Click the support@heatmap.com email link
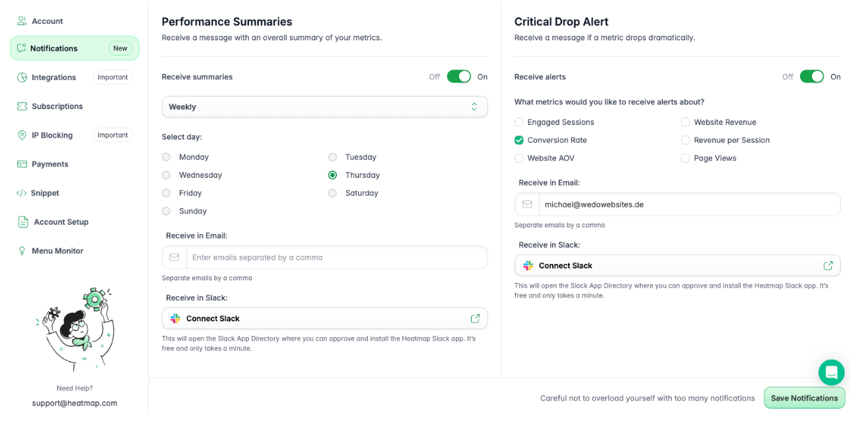 point(75,403)
